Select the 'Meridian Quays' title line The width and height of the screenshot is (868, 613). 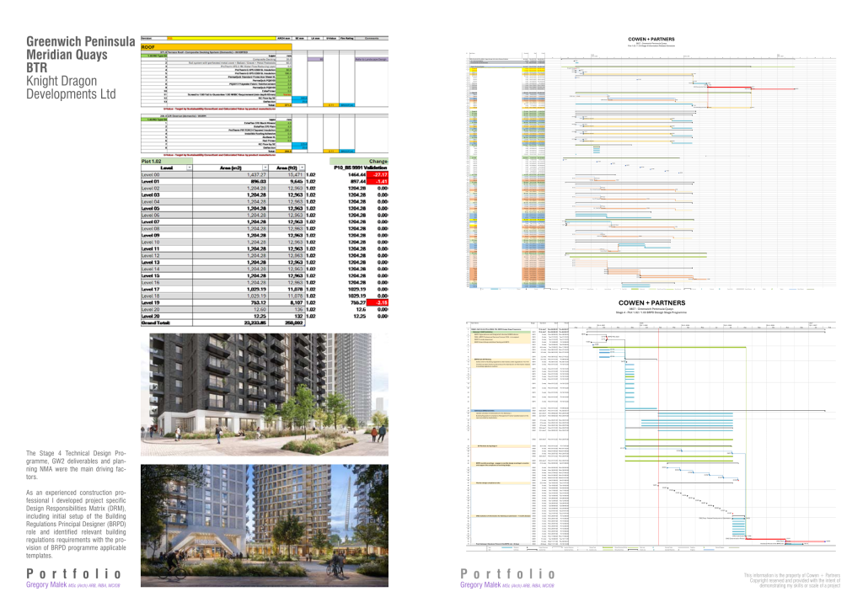[x=67, y=55]
